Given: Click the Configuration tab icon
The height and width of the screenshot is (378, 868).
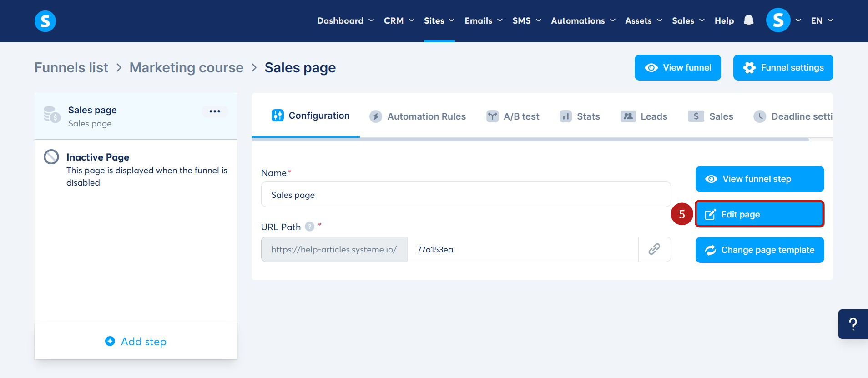Looking at the screenshot, I should coord(278,116).
